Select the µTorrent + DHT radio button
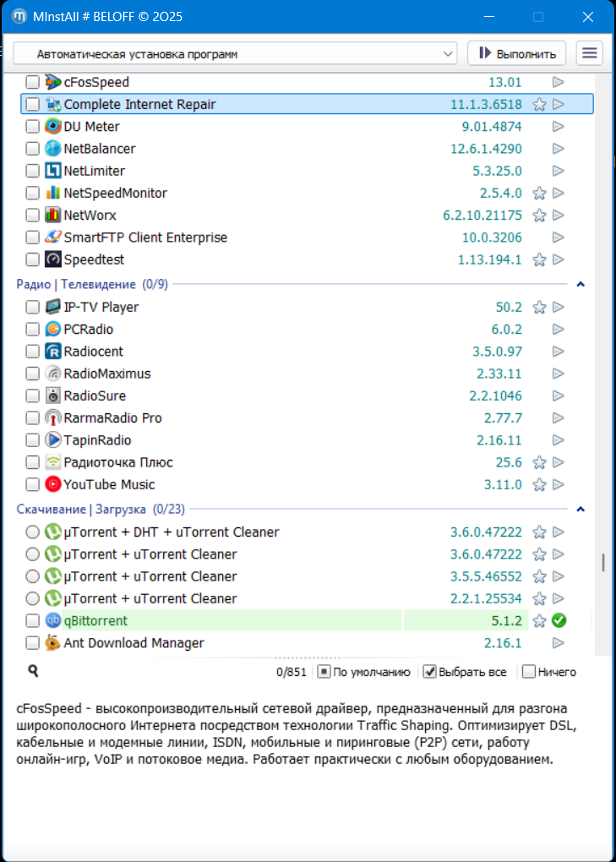This screenshot has height=862, width=616. tap(32, 532)
